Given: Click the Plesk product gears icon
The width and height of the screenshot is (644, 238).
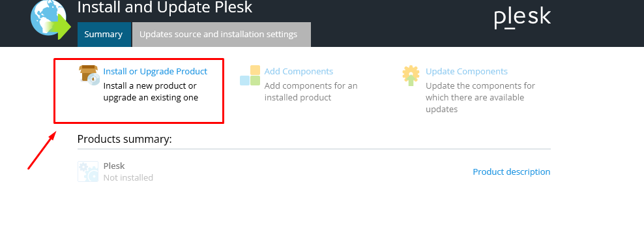Looking at the screenshot, I should [x=88, y=171].
